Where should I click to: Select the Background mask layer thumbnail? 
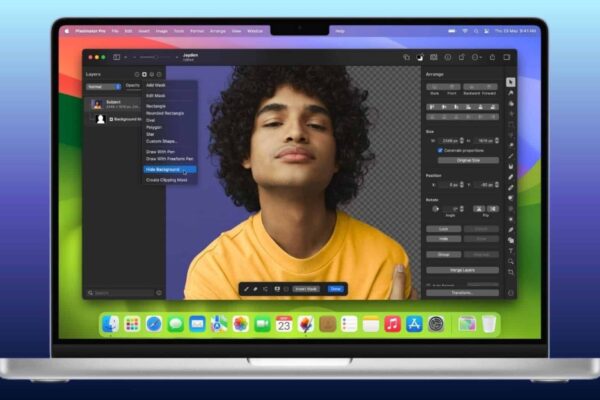click(x=101, y=119)
